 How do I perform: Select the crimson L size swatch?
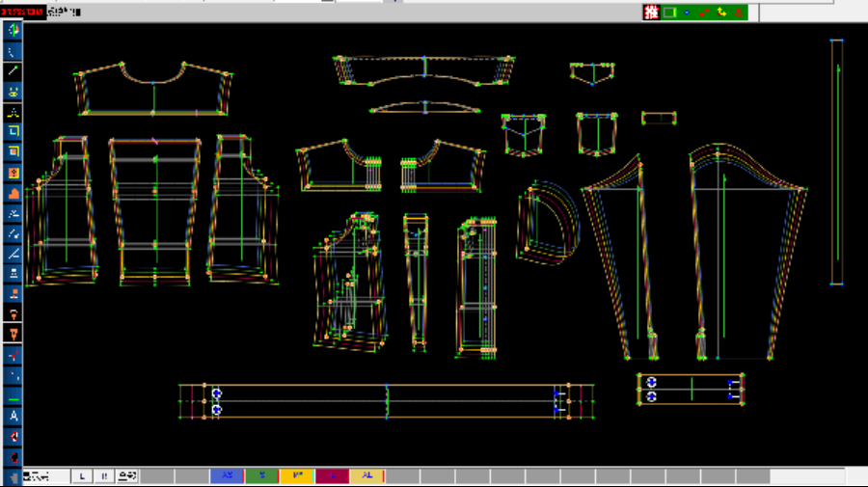[x=332, y=475]
